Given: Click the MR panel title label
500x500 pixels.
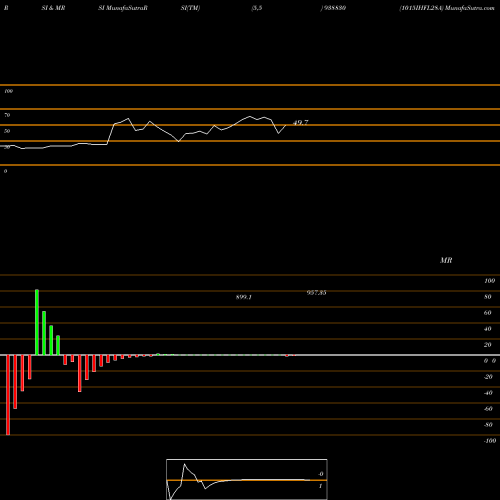Looking at the screenshot, I should point(446,260).
